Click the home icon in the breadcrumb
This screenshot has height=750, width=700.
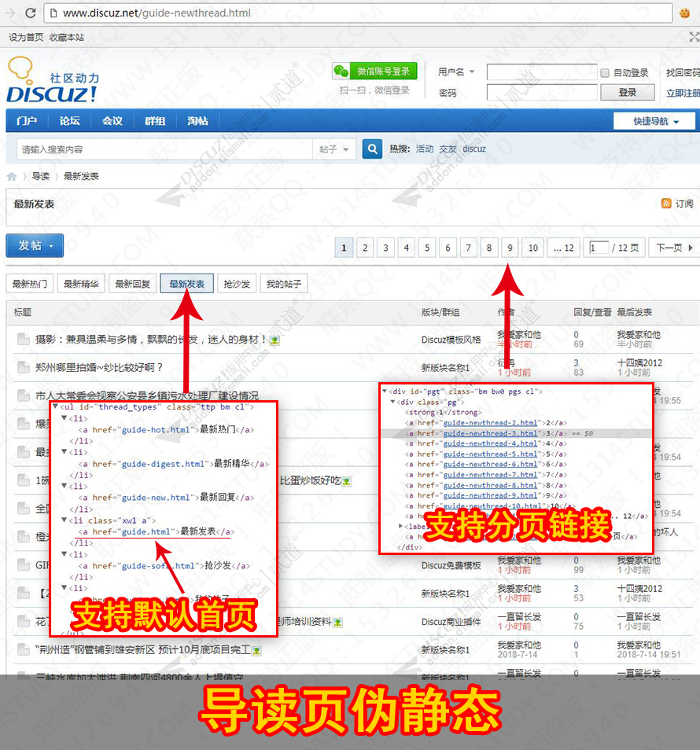(11, 176)
